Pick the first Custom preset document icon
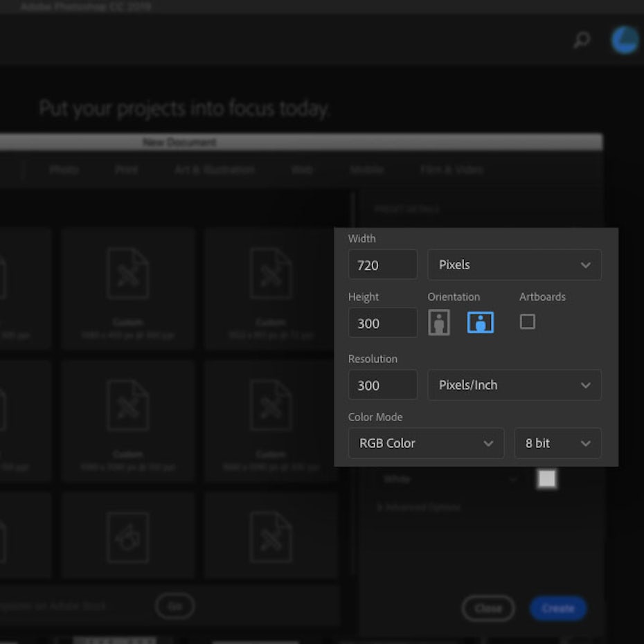This screenshot has width=644, height=644. [x=128, y=274]
